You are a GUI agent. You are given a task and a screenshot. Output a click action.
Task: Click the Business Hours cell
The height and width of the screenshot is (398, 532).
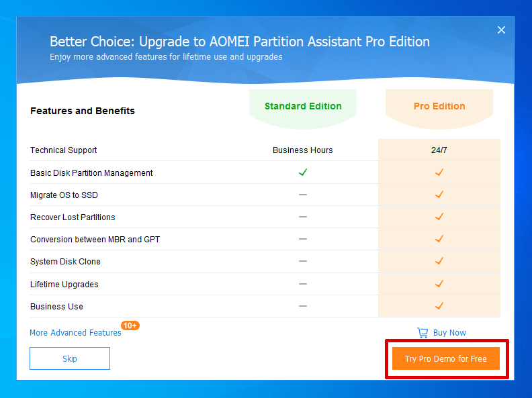303,150
